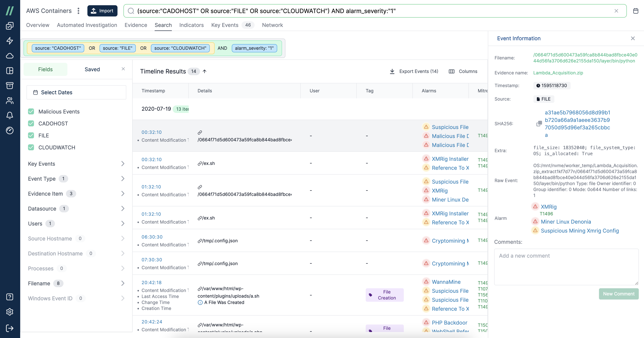Open the three-dot menu next to AWS Containers

78,11
